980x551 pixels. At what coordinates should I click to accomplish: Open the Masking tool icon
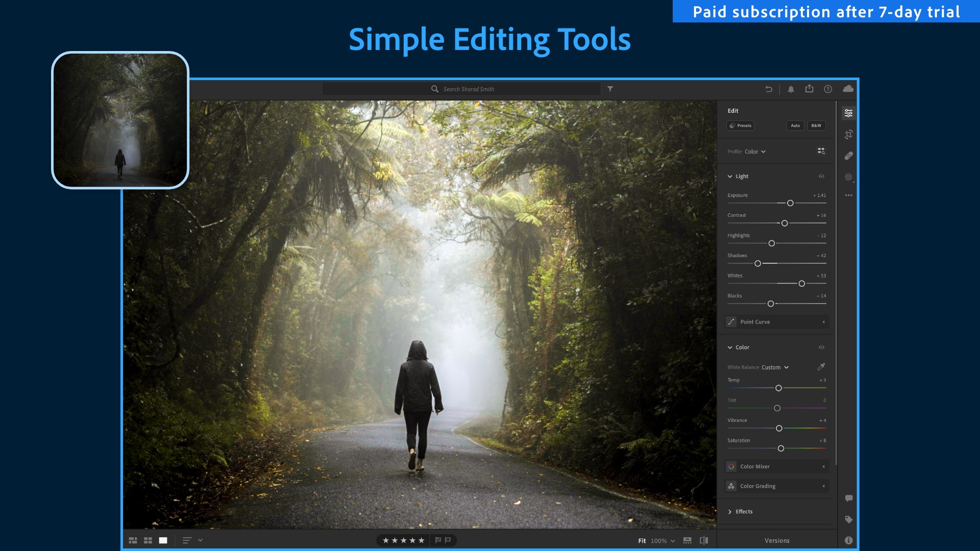point(848,177)
